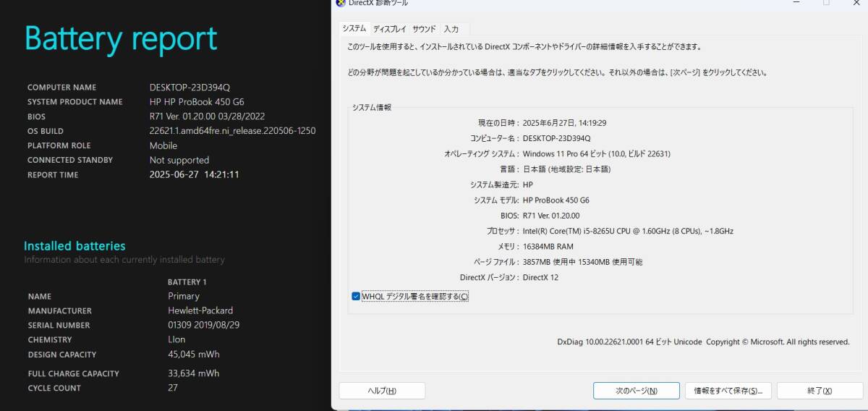Click DxDiag 10.00.22621.0001 copyright line
868x411 pixels.
pos(703,342)
